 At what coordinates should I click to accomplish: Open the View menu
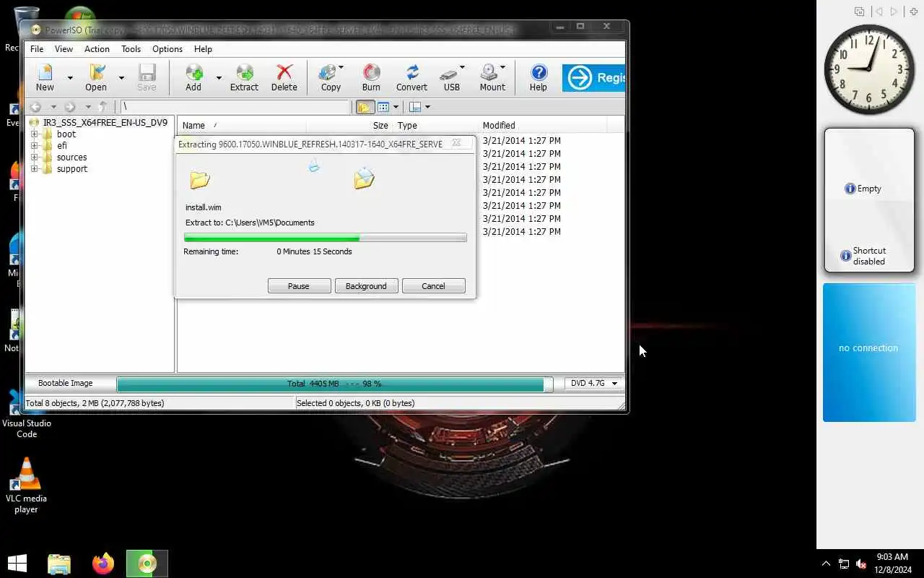click(x=64, y=49)
